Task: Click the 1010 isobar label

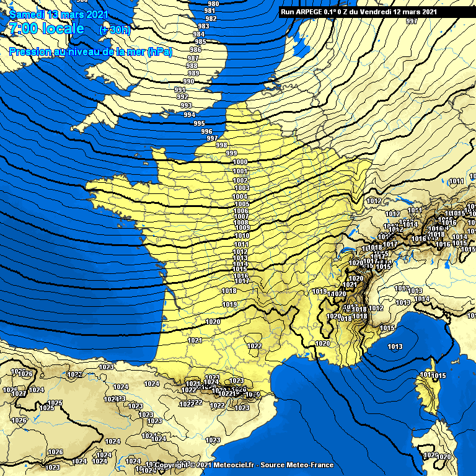Action: 242,236
